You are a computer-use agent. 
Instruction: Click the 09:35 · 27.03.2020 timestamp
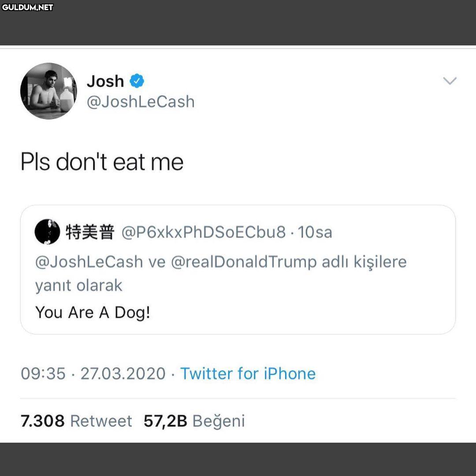tap(93, 374)
